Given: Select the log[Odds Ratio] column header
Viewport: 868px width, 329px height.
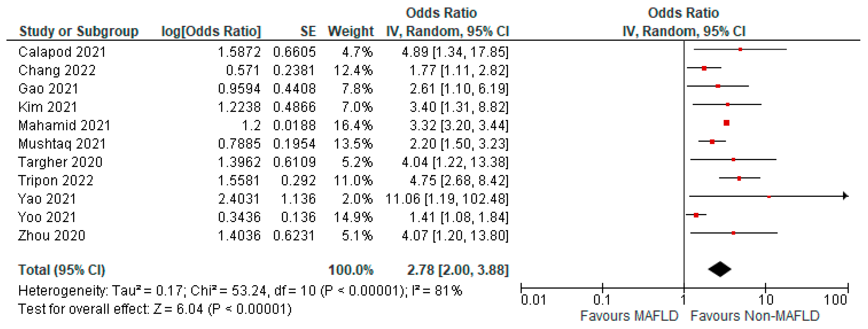Looking at the screenshot, I should (x=211, y=31).
